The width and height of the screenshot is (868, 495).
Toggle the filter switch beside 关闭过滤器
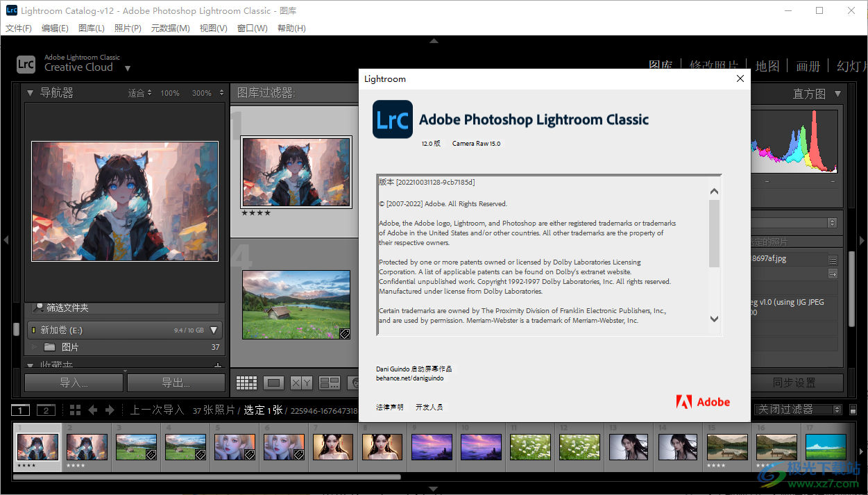(x=853, y=410)
